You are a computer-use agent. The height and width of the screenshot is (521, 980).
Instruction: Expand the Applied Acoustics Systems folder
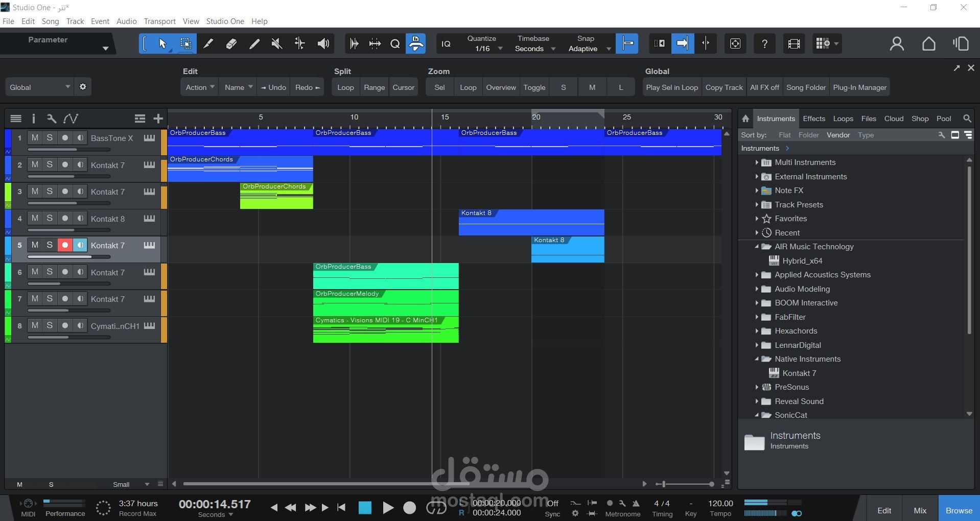(757, 275)
